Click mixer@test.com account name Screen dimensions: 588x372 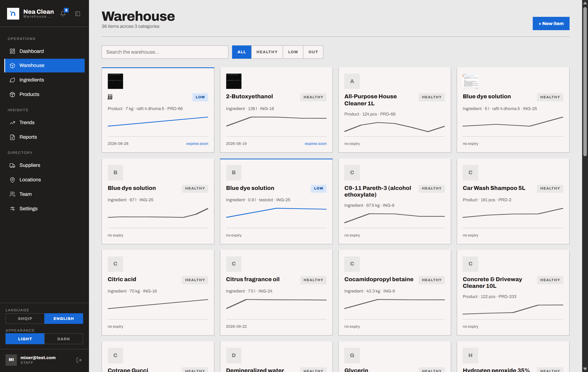point(38,358)
